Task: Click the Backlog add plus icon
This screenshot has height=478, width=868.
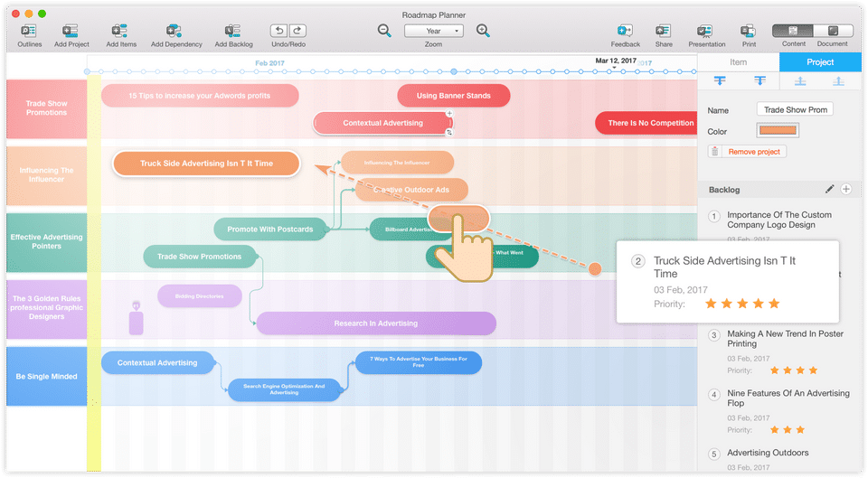Action: click(846, 189)
